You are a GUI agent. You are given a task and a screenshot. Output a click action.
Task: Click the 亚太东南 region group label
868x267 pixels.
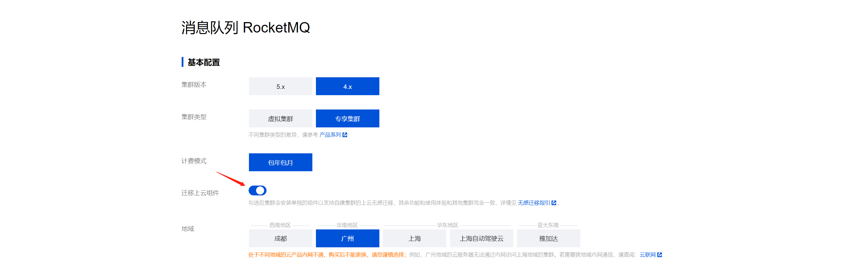pos(548,225)
